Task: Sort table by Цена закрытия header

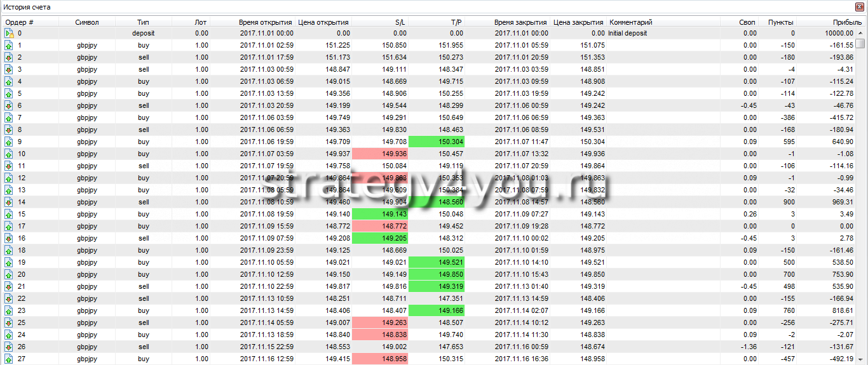Action: (578, 22)
